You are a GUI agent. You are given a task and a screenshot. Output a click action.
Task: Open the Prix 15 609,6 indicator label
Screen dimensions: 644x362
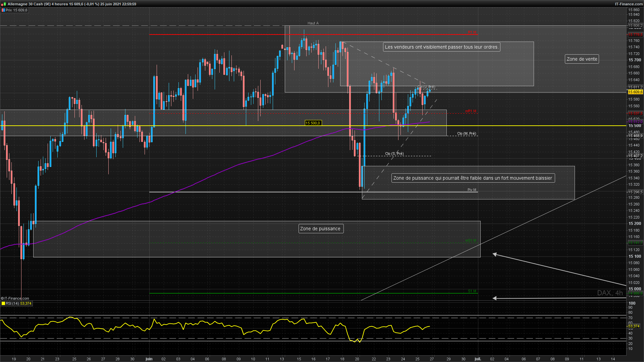16,10
